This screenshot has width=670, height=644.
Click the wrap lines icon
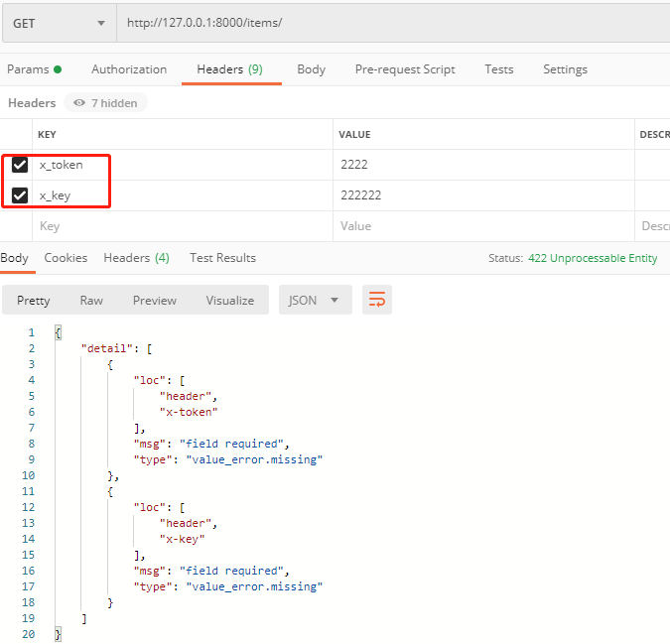377,300
